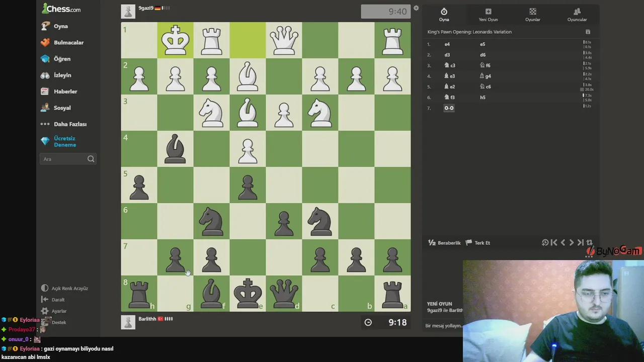The height and width of the screenshot is (362, 644).
Task: Select Black's move e5 in the move list
Action: pyautogui.click(x=482, y=44)
